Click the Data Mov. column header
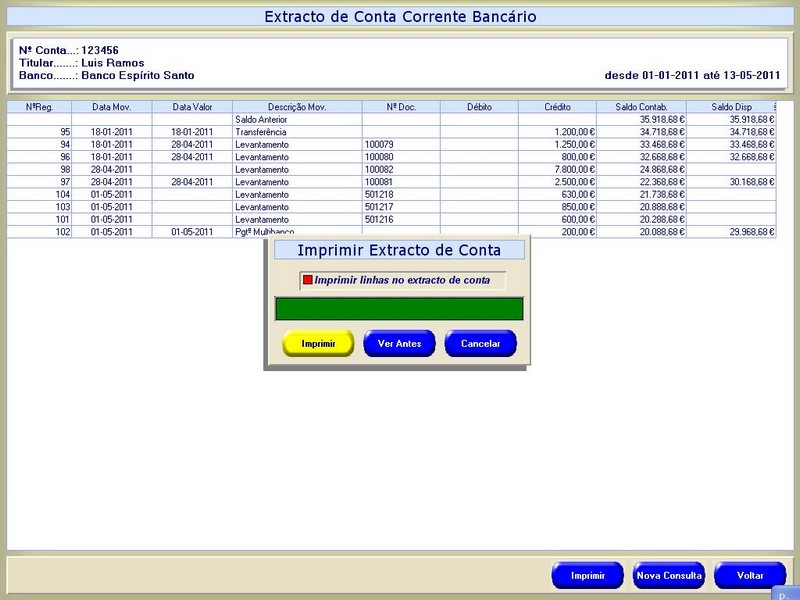 pyautogui.click(x=111, y=107)
